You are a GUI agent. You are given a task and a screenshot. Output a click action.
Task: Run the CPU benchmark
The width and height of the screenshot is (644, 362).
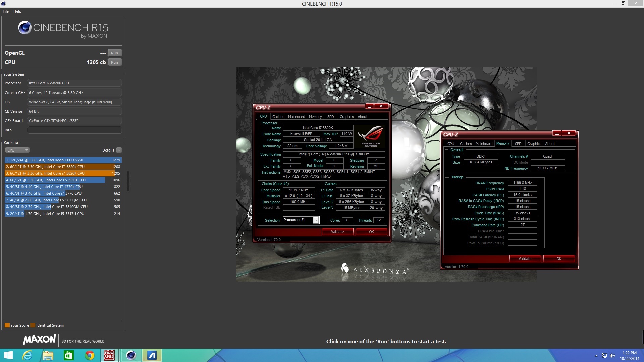pyautogui.click(x=115, y=62)
